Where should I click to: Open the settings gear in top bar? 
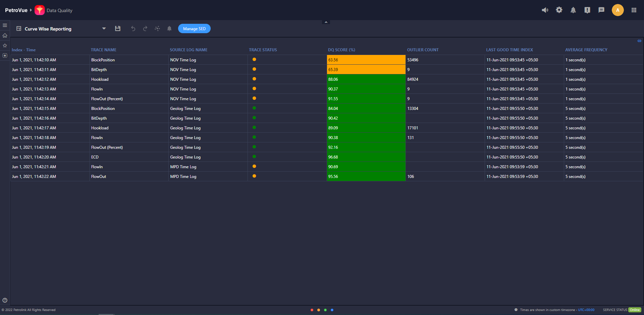(x=559, y=10)
